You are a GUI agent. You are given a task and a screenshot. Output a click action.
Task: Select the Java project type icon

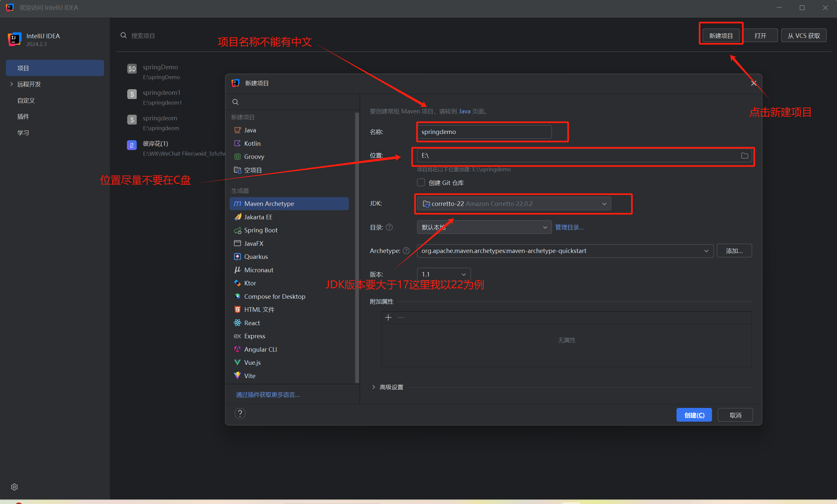(237, 130)
